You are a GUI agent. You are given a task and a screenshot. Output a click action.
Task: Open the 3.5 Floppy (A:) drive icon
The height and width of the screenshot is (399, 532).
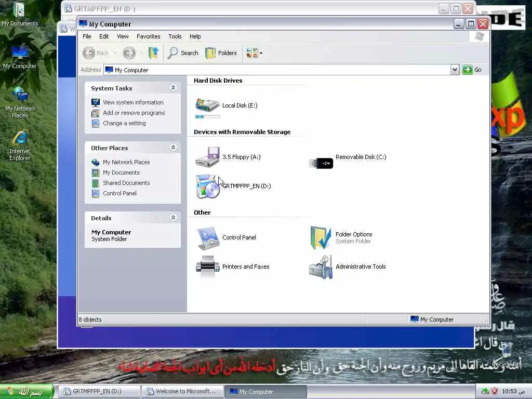207,157
